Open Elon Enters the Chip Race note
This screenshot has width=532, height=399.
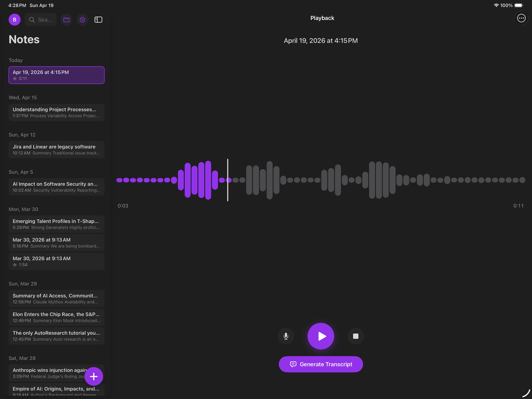point(56,317)
